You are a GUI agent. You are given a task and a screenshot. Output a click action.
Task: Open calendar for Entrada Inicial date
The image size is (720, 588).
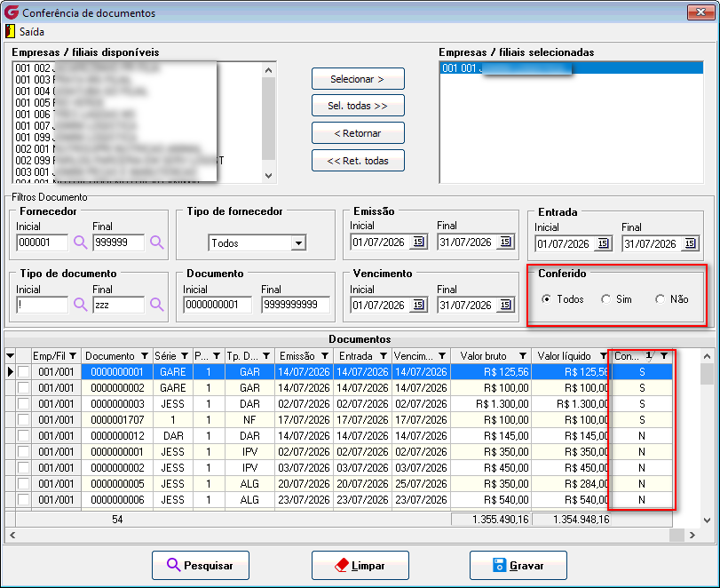[603, 243]
